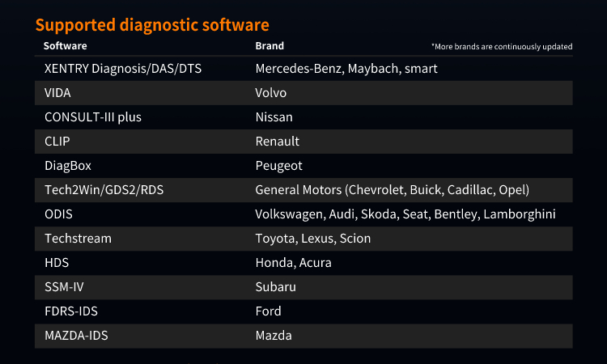Click the Renault brand cell
The height and width of the screenshot is (364, 607).
278,142
